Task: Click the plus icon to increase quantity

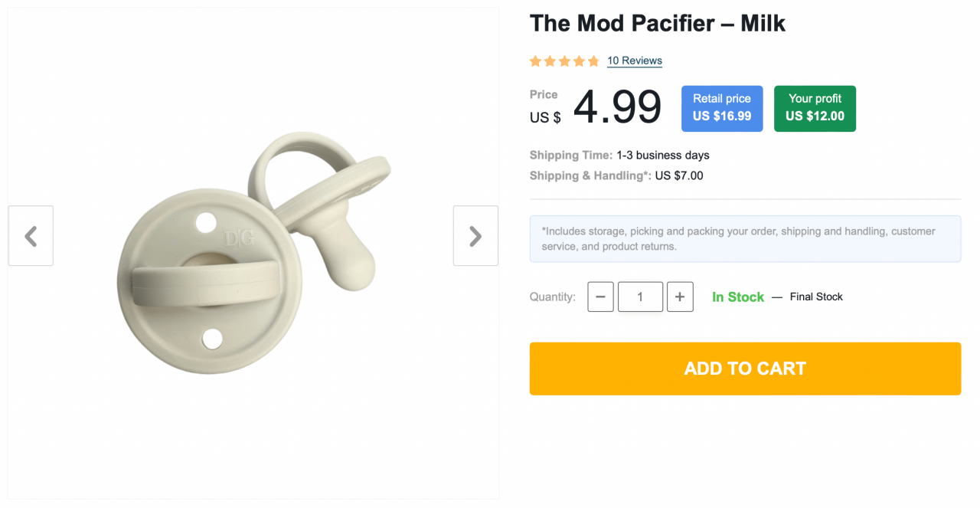Action: [x=680, y=297]
